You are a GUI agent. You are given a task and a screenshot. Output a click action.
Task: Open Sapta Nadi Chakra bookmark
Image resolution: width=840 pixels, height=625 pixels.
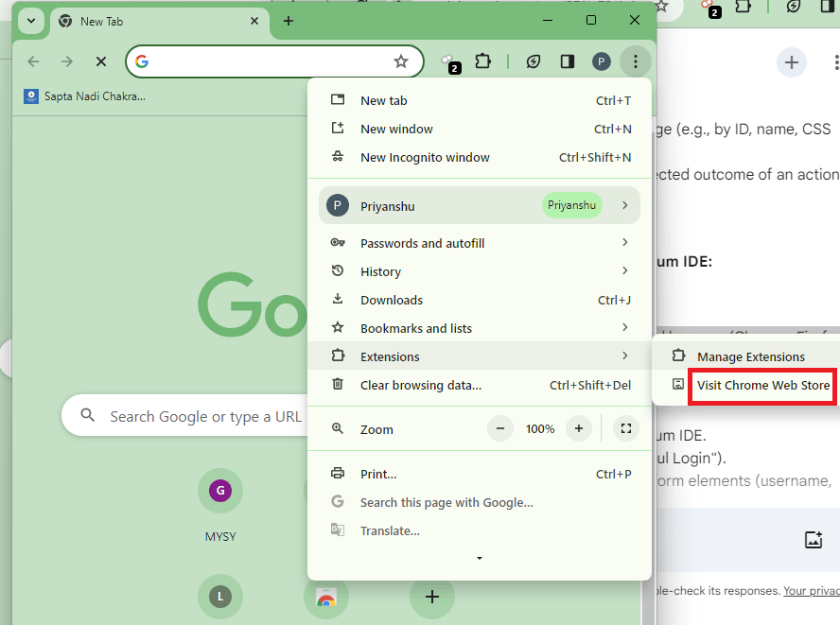pos(84,96)
